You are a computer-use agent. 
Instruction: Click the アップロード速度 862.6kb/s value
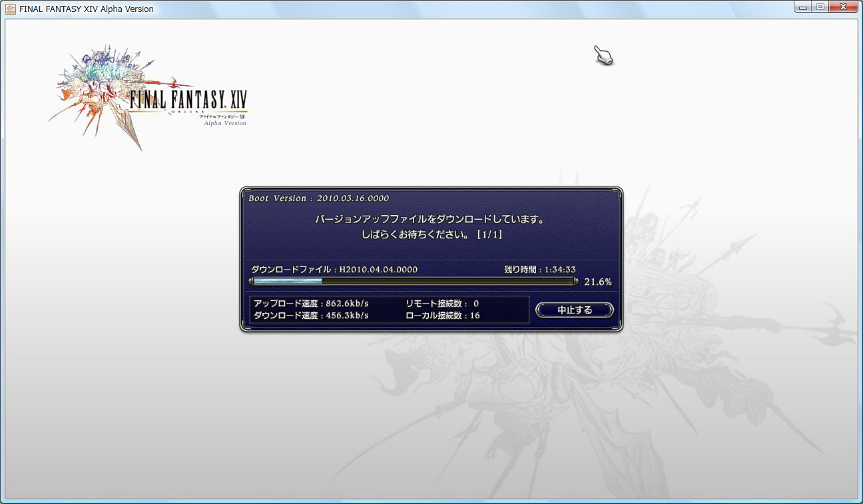[311, 304]
